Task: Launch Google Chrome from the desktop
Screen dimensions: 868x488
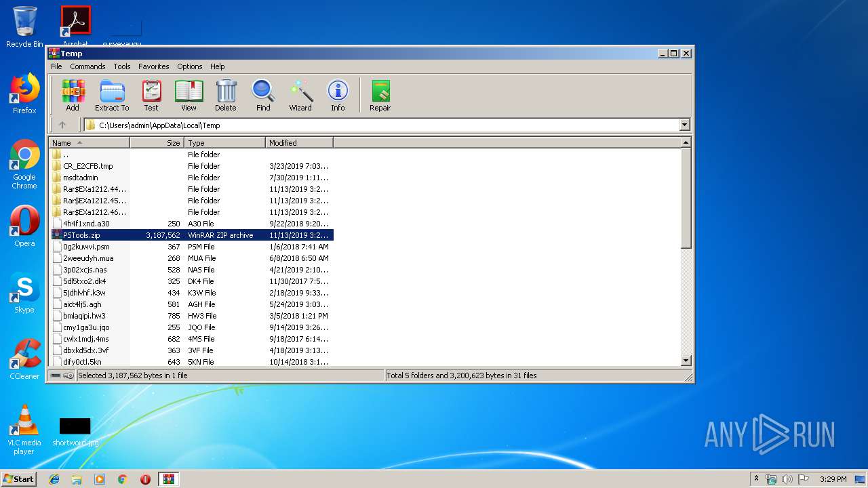Action: (24, 165)
